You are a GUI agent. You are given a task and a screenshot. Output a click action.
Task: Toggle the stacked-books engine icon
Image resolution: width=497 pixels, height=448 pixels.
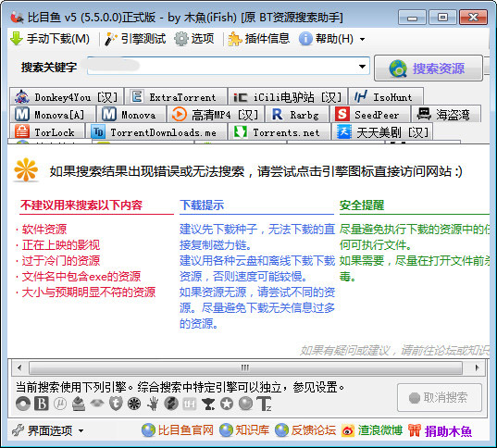click(79, 404)
